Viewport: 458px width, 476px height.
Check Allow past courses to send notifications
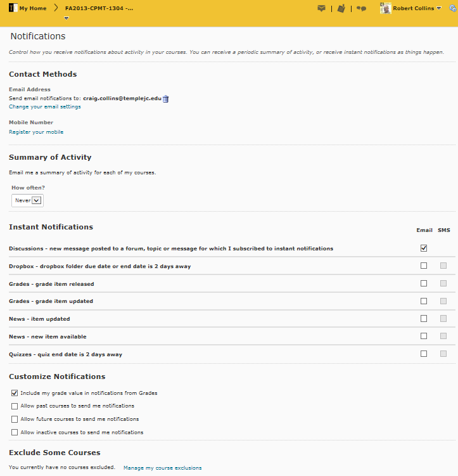pos(15,406)
